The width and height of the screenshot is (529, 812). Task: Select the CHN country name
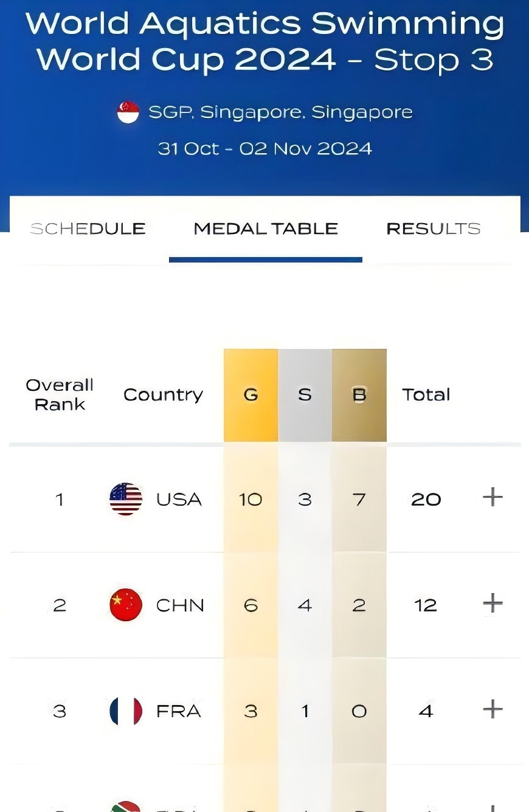180,605
